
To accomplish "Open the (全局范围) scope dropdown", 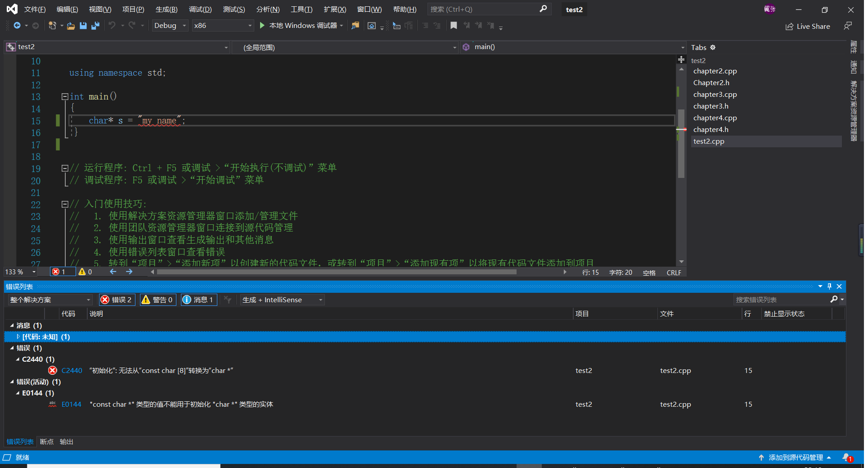I will (x=345, y=47).
